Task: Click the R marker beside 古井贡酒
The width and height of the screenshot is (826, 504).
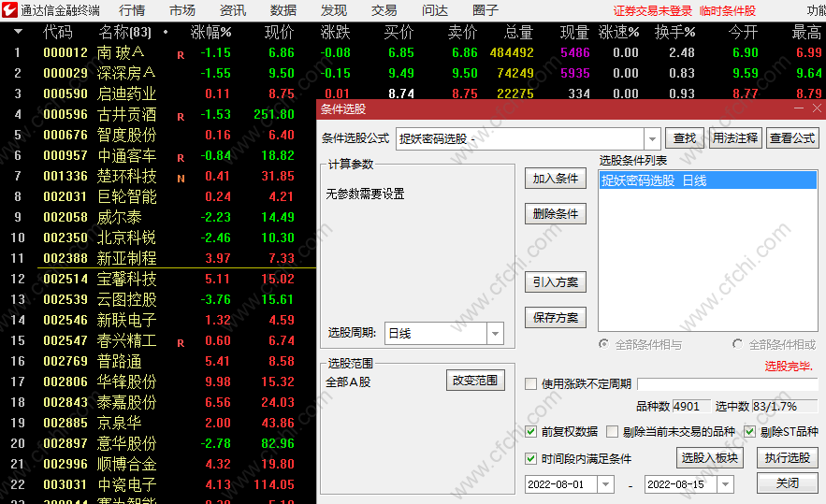Action: point(181,116)
